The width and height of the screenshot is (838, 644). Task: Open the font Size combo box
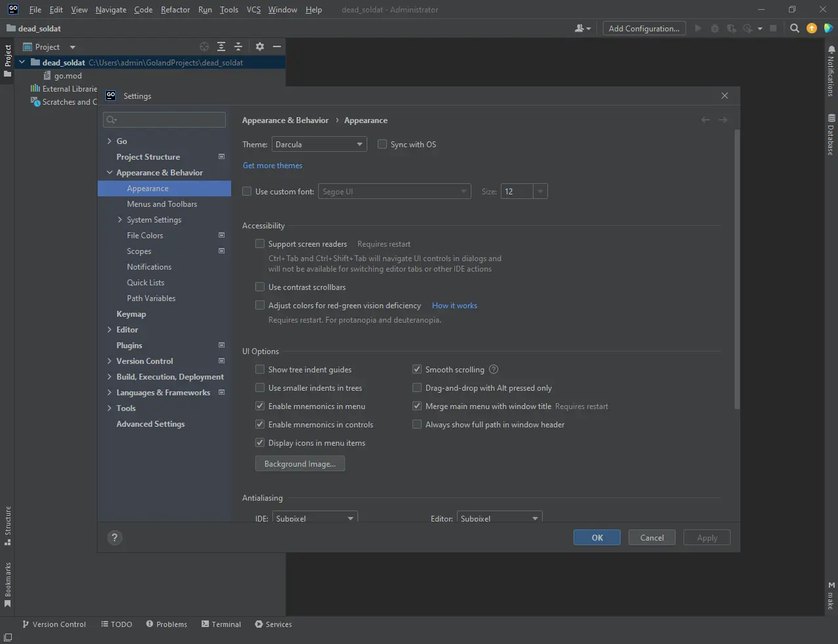tap(539, 192)
